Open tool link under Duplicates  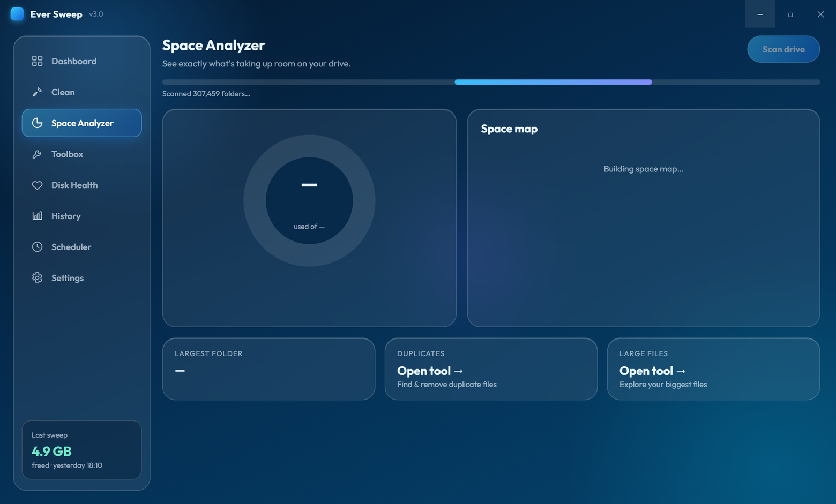point(430,371)
